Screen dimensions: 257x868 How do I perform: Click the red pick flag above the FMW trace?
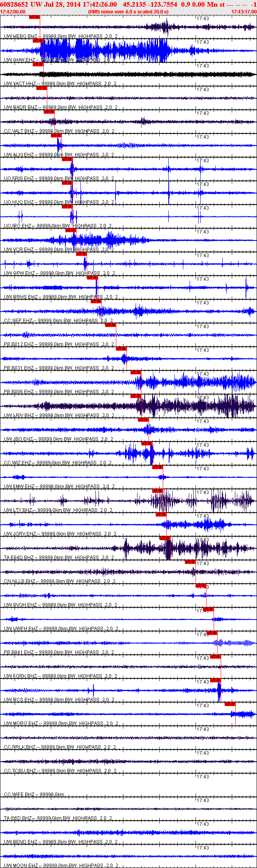pos(157,467)
